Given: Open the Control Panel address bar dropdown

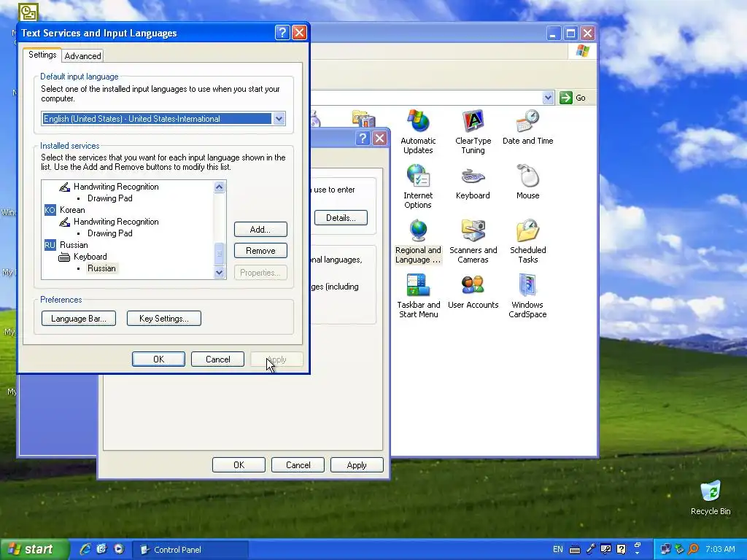Looking at the screenshot, I should tap(548, 98).
